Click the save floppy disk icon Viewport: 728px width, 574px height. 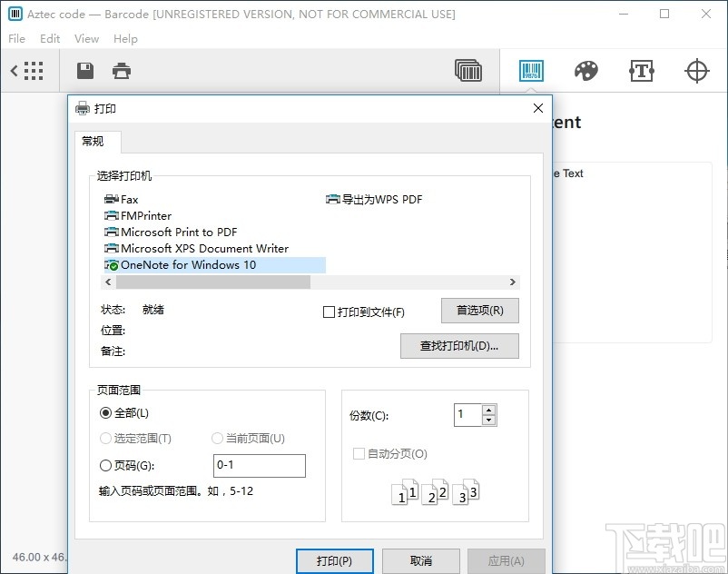click(x=85, y=71)
